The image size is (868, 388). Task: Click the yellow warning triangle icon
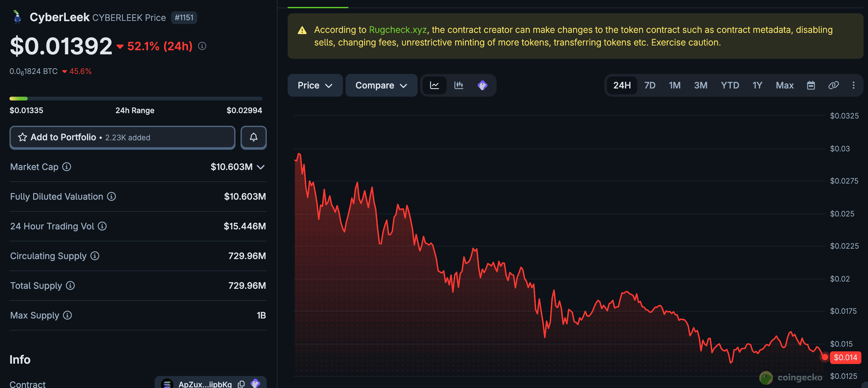(302, 31)
